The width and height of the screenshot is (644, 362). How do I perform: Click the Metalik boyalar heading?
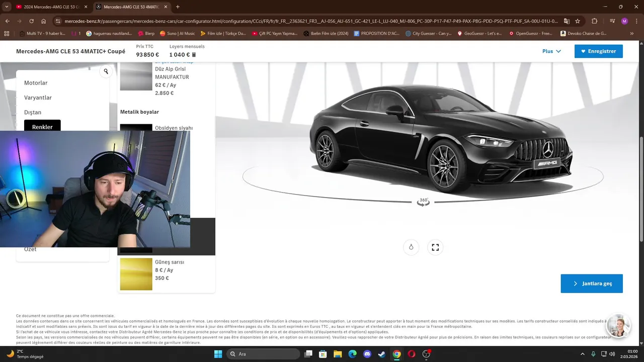pyautogui.click(x=139, y=112)
